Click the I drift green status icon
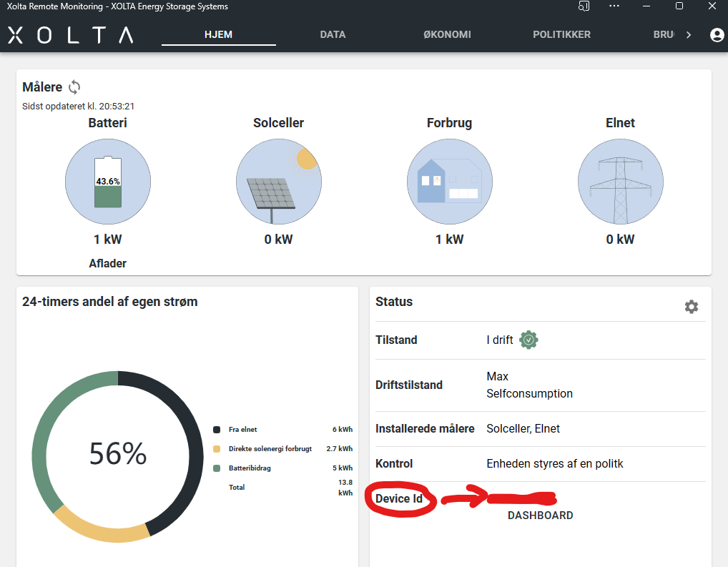This screenshot has height=567, width=728. click(x=528, y=340)
